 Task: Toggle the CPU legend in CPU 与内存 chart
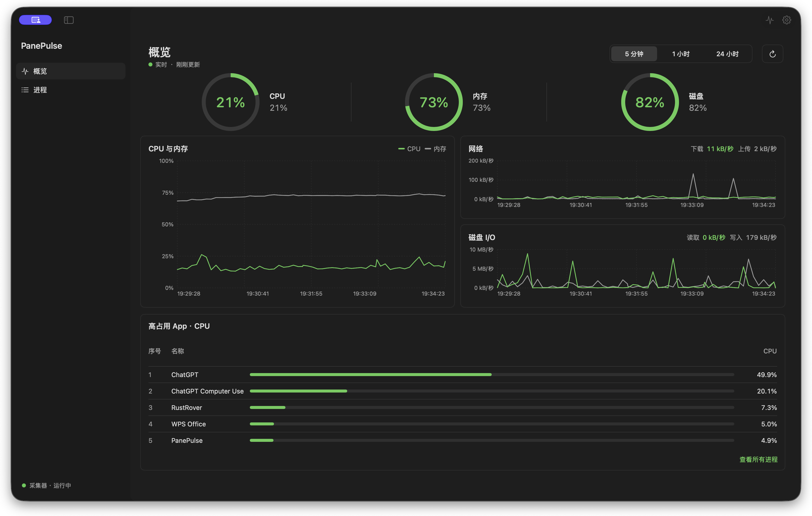(409, 149)
